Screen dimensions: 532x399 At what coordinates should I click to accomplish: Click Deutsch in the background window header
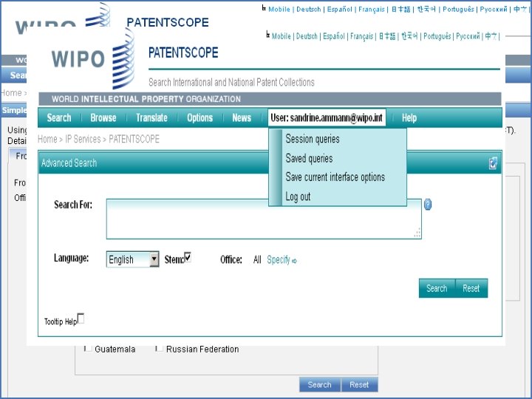coord(308,9)
